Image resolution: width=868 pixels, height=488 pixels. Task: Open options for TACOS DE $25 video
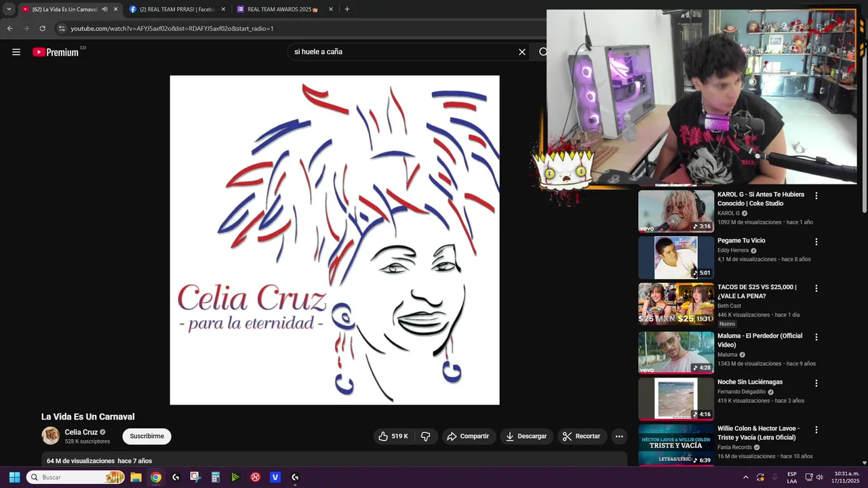coord(816,289)
